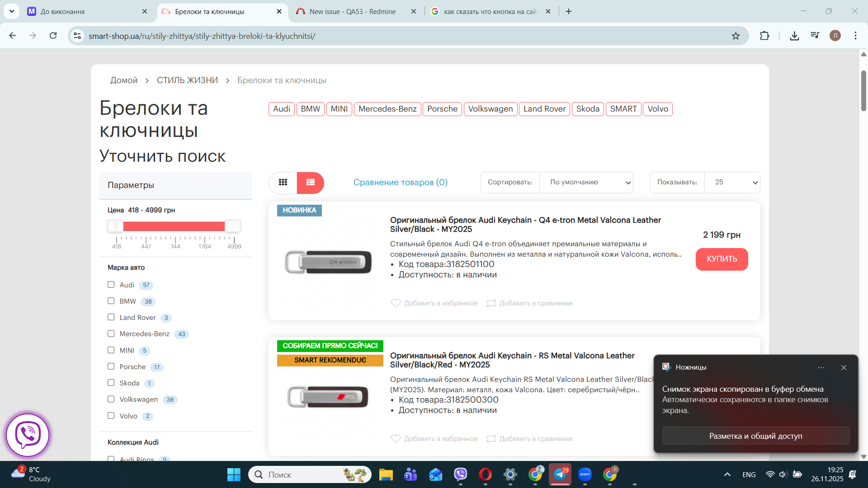This screenshot has height=488, width=868.
Task: Open Telegram from the taskbar
Action: click(x=560, y=474)
